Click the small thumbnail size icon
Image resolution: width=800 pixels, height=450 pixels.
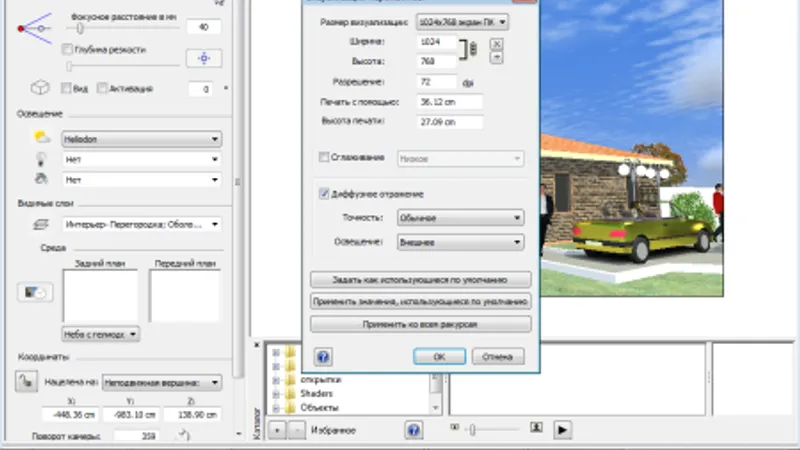tap(454, 427)
